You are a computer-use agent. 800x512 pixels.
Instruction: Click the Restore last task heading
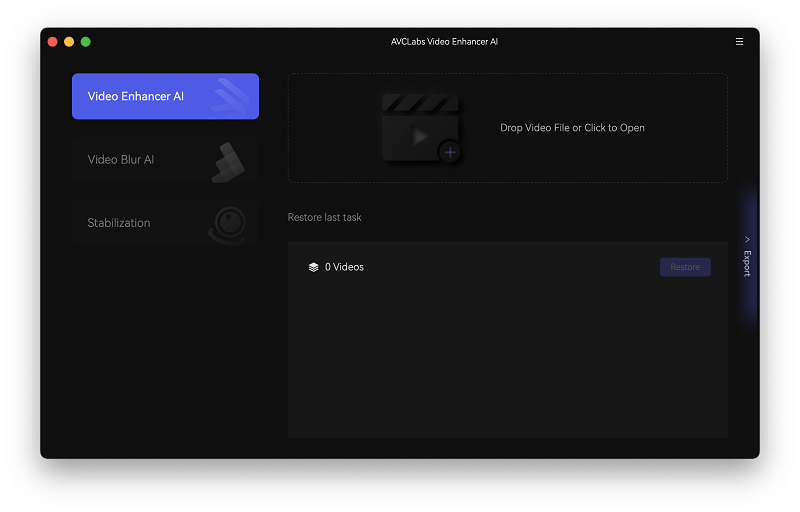coord(324,217)
